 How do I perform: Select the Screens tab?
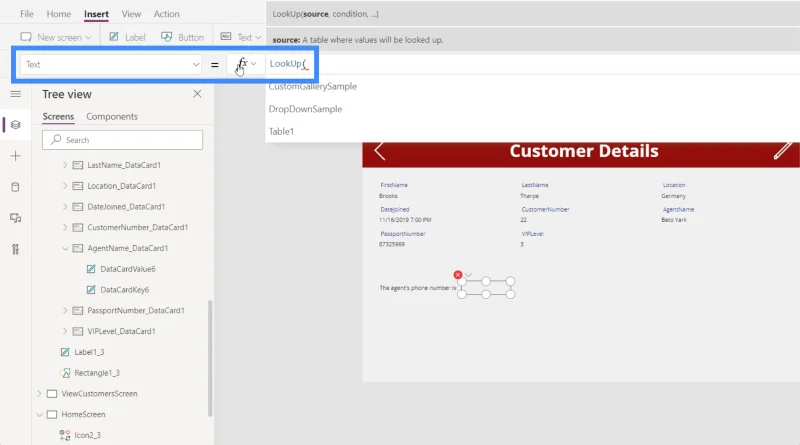click(x=58, y=116)
